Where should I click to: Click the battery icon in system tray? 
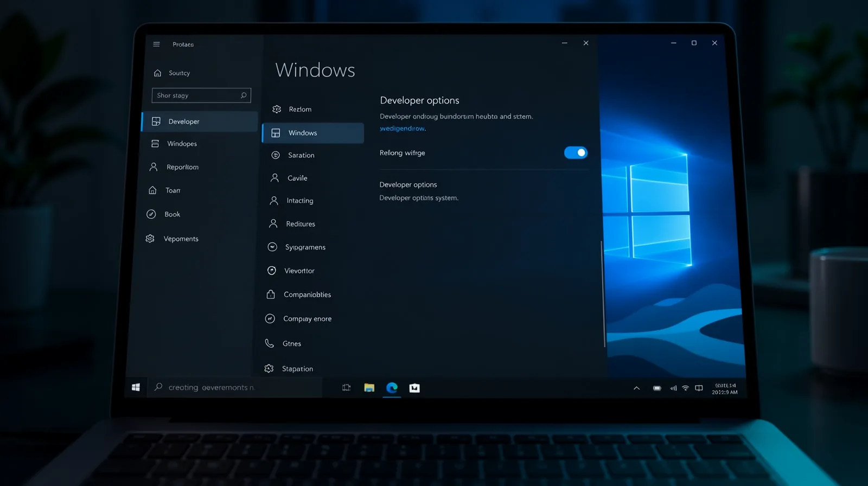(x=657, y=388)
